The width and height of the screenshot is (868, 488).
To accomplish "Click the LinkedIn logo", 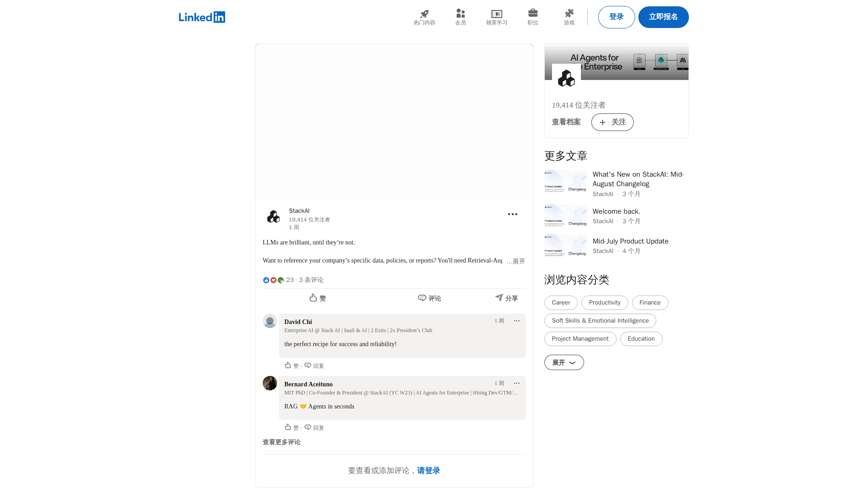I will tap(202, 17).
